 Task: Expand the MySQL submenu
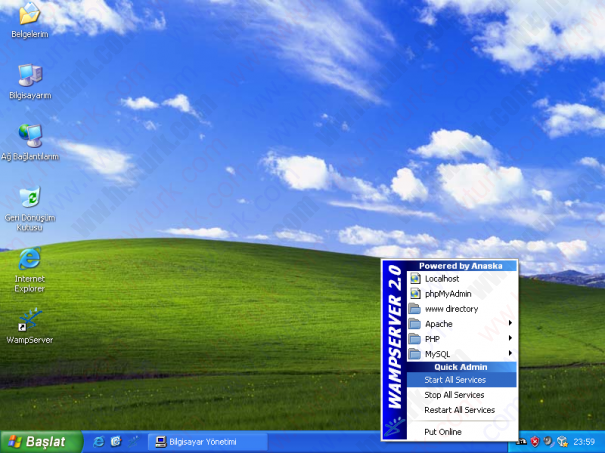coord(462,354)
